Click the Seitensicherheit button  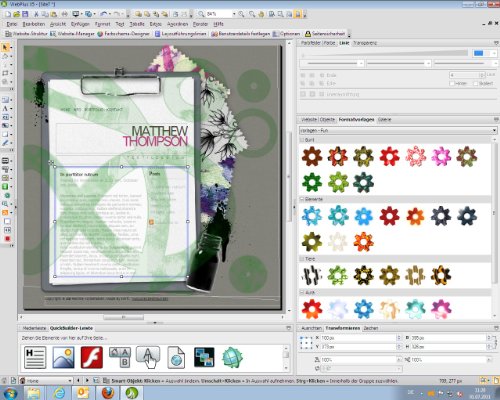(x=325, y=34)
